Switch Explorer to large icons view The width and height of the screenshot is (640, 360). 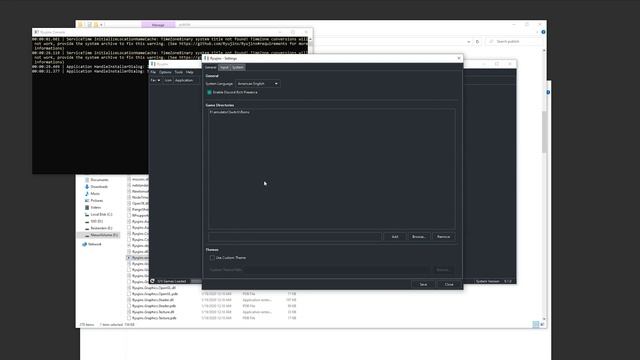coord(542,324)
